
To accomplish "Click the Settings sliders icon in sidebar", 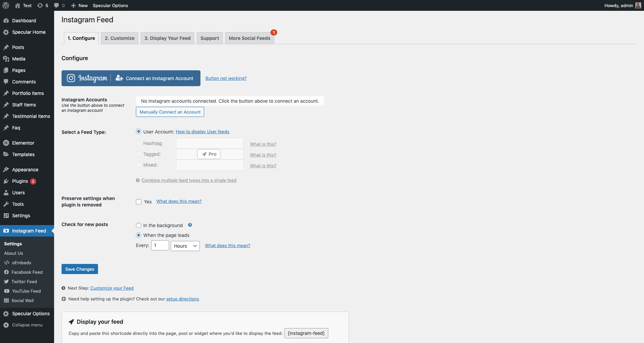I will pyautogui.click(x=6, y=216).
